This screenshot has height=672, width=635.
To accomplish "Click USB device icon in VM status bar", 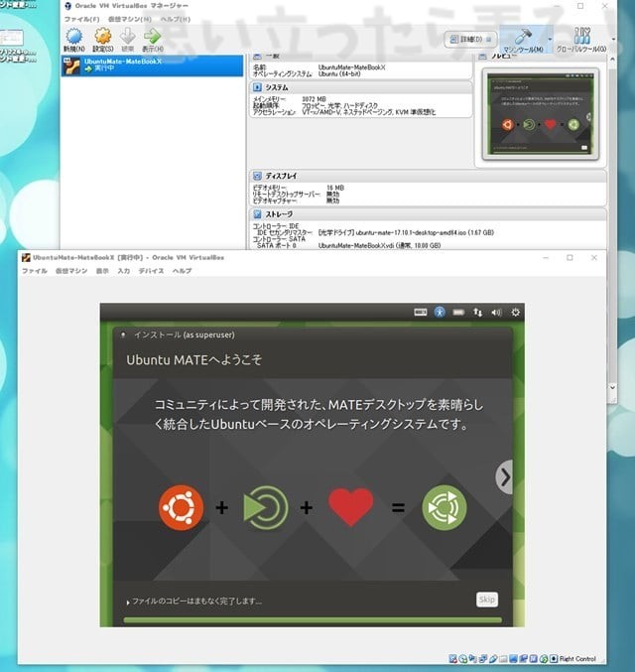I will point(493,659).
